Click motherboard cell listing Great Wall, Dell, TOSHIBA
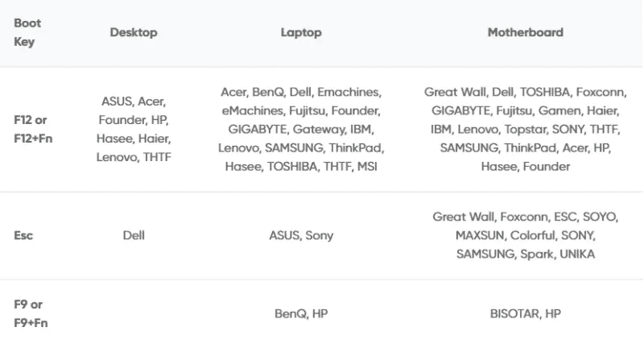The width and height of the screenshot is (644, 348). click(526, 129)
